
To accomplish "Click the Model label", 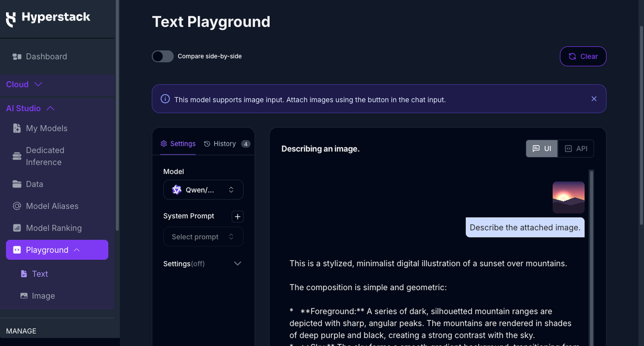I will [173, 172].
